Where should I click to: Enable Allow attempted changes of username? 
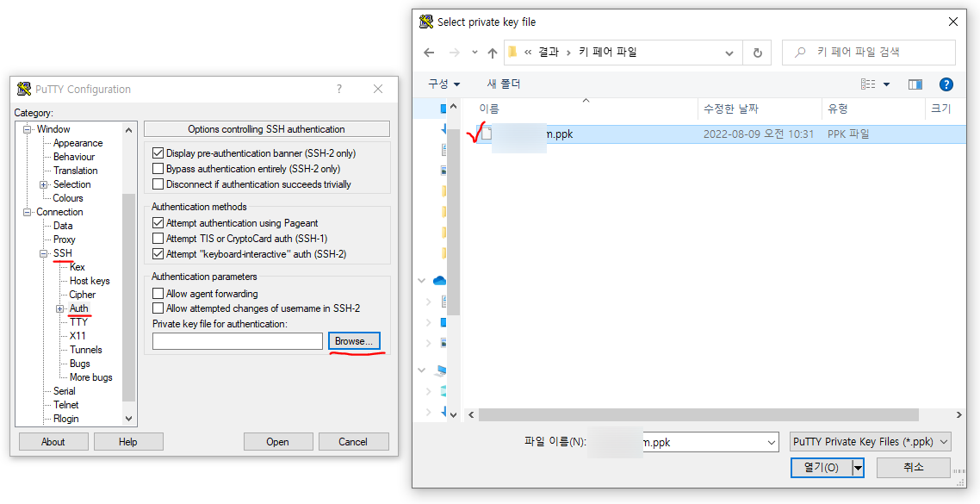point(158,308)
